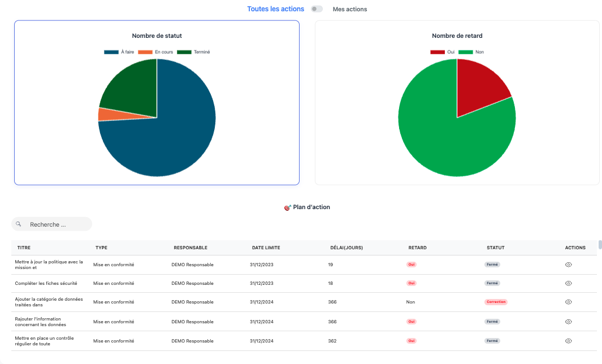The image size is (602, 364).
Task: Click the Plan d'action heading
Action: pyautogui.click(x=311, y=207)
